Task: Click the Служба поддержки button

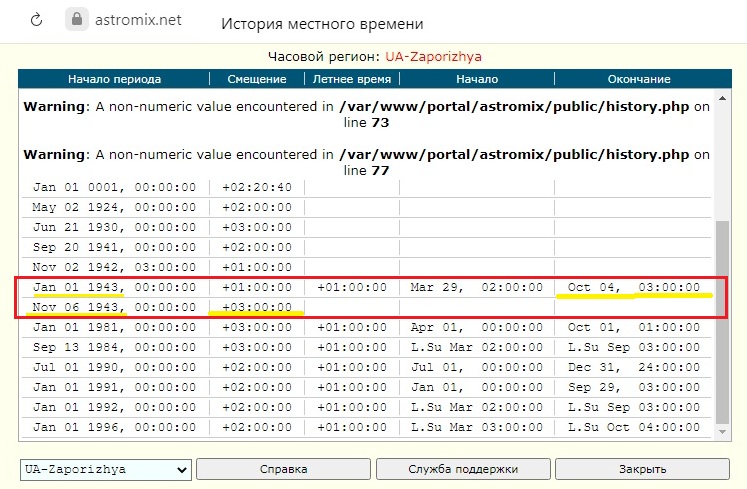Action: pos(462,469)
